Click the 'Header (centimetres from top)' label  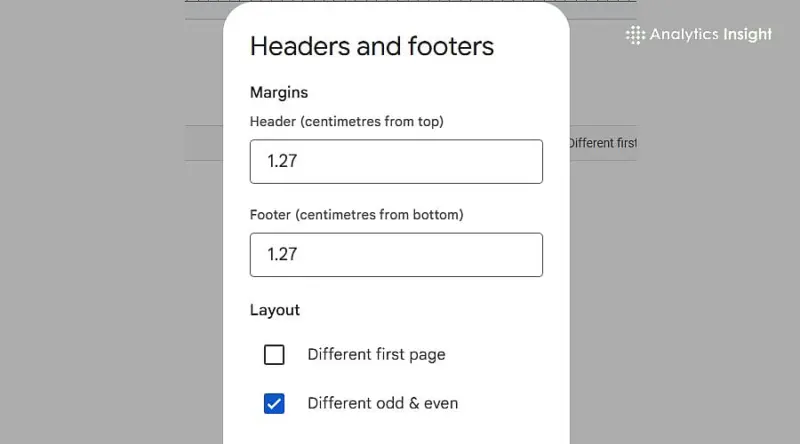[x=346, y=122]
